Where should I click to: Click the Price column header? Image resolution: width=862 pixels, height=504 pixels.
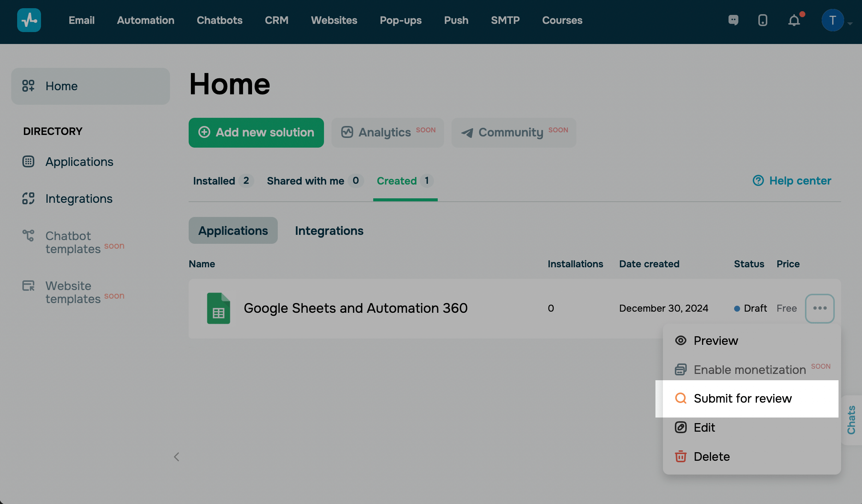click(x=788, y=264)
